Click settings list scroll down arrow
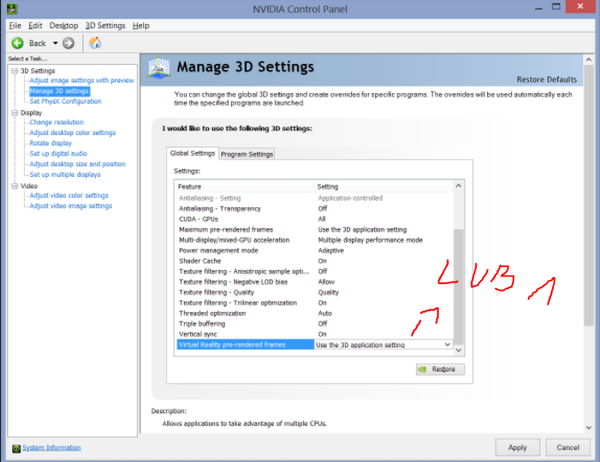Viewport: 600px width, 462px height. (458, 350)
